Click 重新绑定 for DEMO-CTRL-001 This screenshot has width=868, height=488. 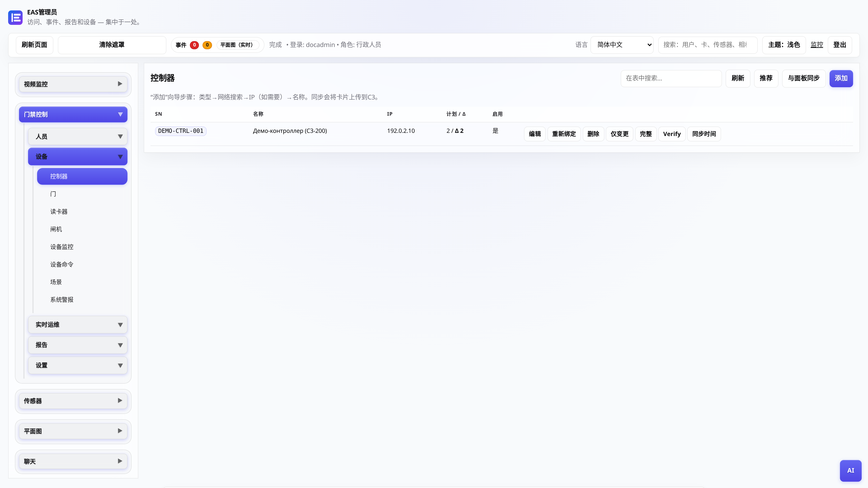564,134
